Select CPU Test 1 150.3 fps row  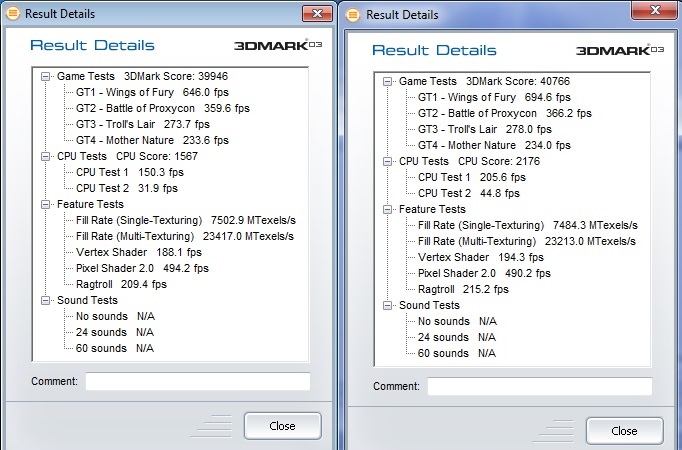point(130,172)
